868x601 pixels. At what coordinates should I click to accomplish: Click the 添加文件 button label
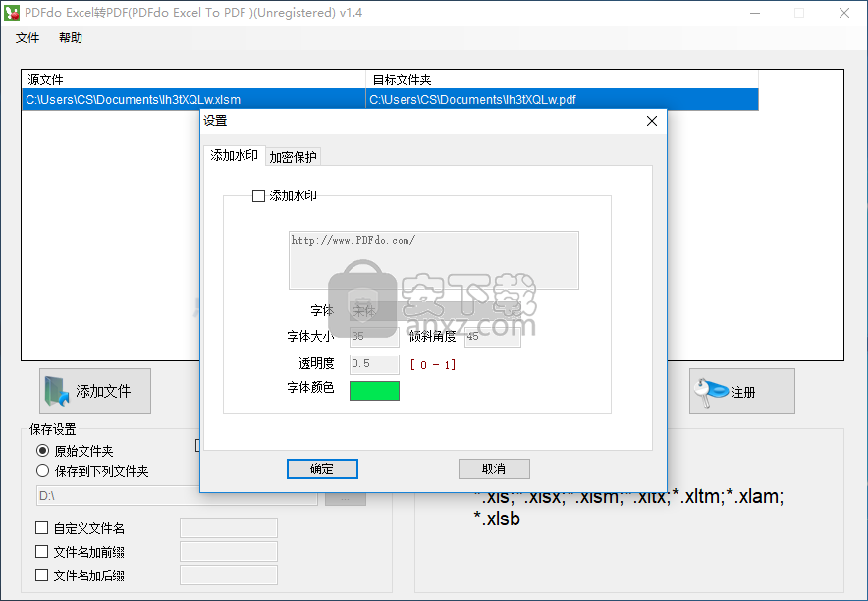tap(103, 391)
